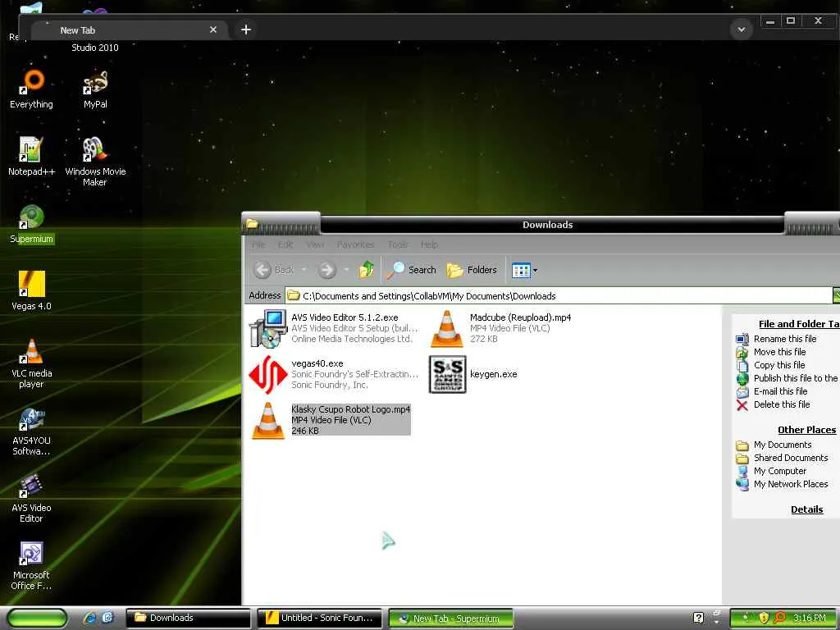
Task: Expand the Details section header
Action: pyautogui.click(x=806, y=509)
